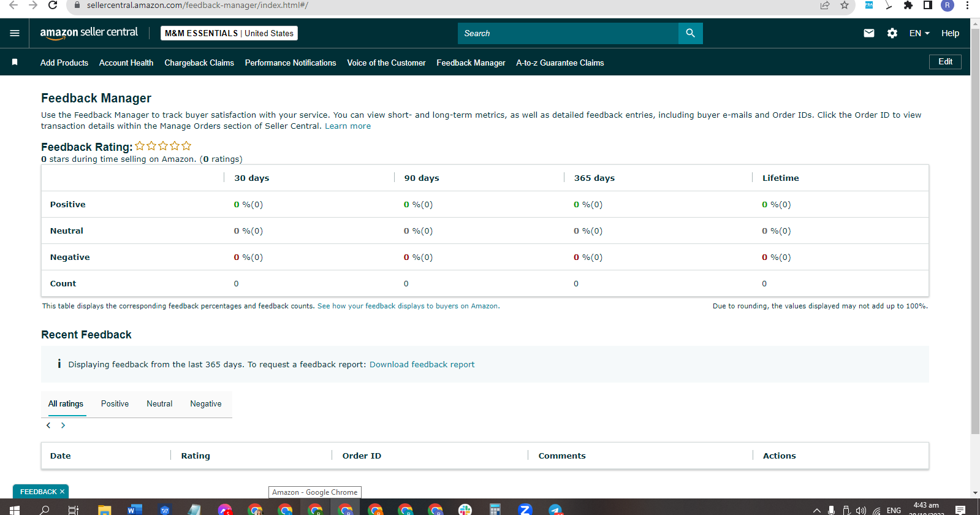Open 'See how your feedback displays' link
Screen dimensions: 980x515
coord(408,306)
